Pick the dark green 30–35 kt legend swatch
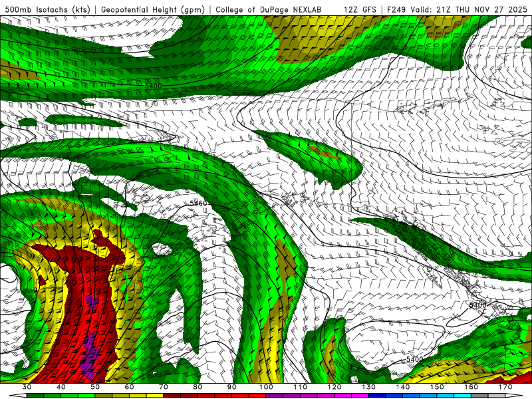The width and height of the screenshot is (532, 399). click(x=35, y=396)
